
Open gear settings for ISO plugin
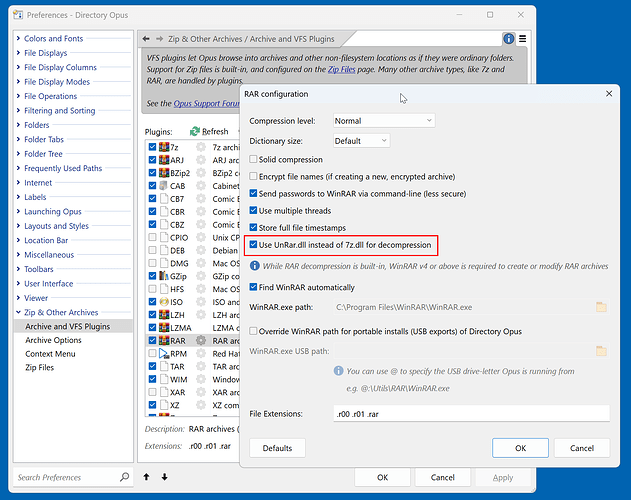[201, 302]
